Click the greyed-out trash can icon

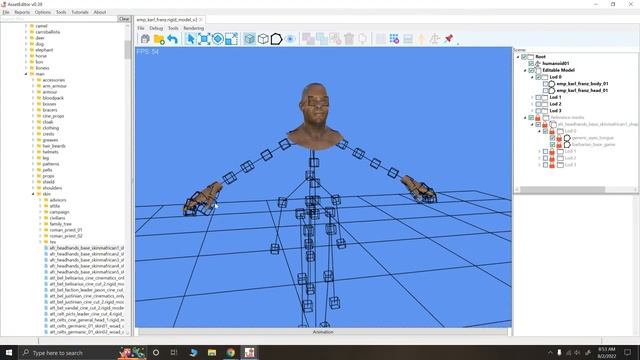[x=349, y=39]
